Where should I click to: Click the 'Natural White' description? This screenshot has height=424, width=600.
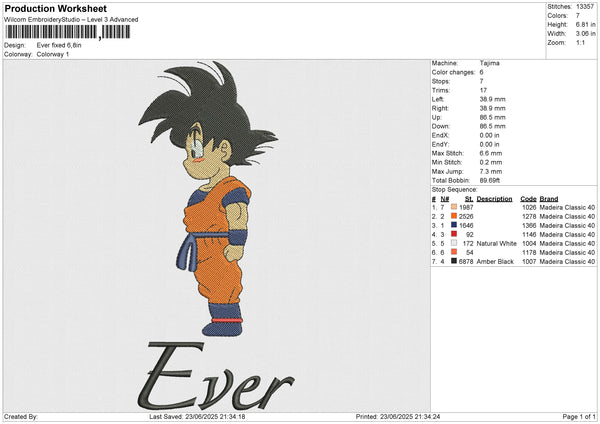[497, 244]
